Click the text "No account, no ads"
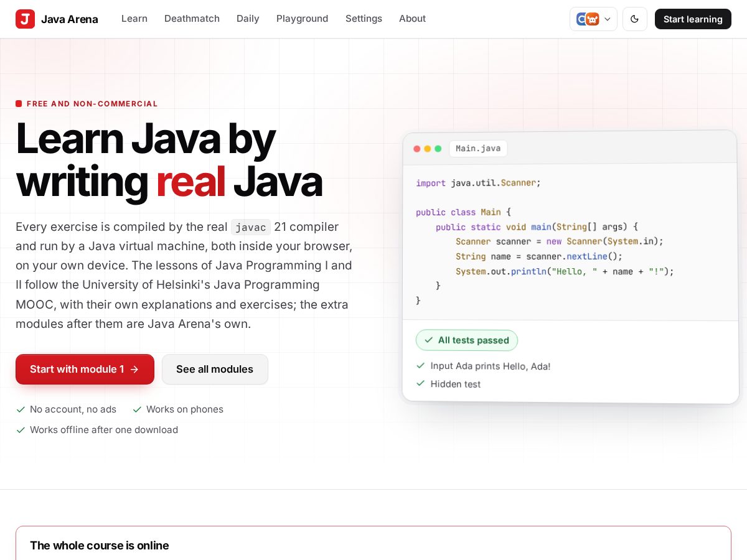 coord(73,409)
